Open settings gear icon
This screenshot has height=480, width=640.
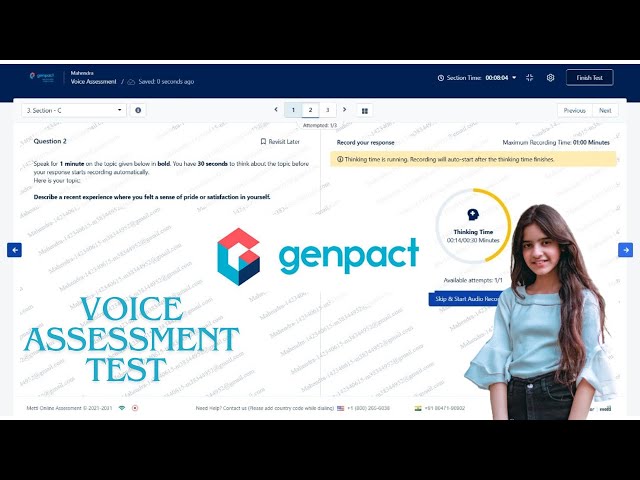[x=550, y=78]
